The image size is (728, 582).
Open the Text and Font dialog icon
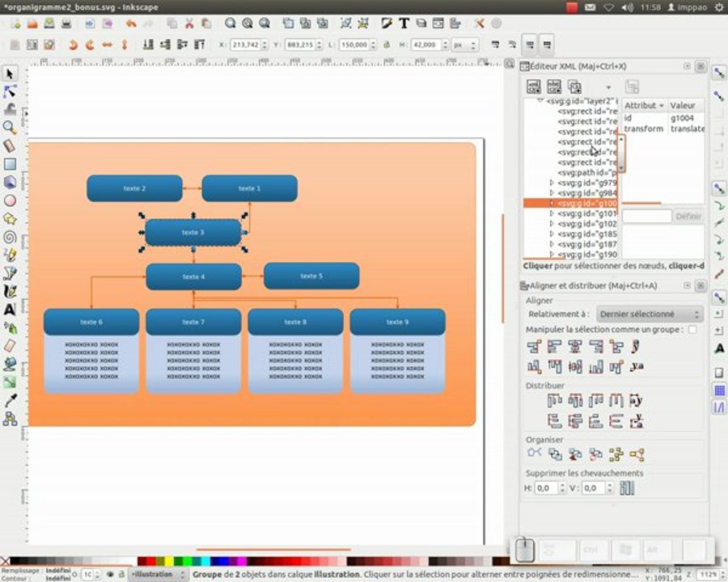404,23
